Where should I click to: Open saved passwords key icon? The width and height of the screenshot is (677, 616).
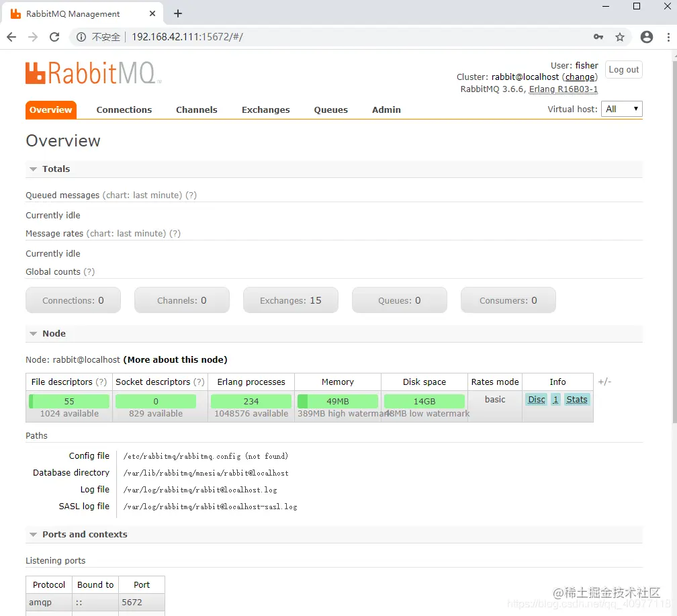(x=598, y=37)
